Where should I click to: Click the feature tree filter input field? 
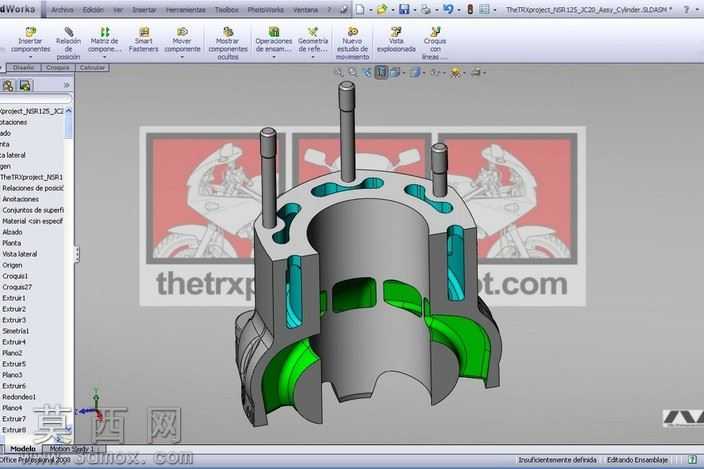click(35, 98)
